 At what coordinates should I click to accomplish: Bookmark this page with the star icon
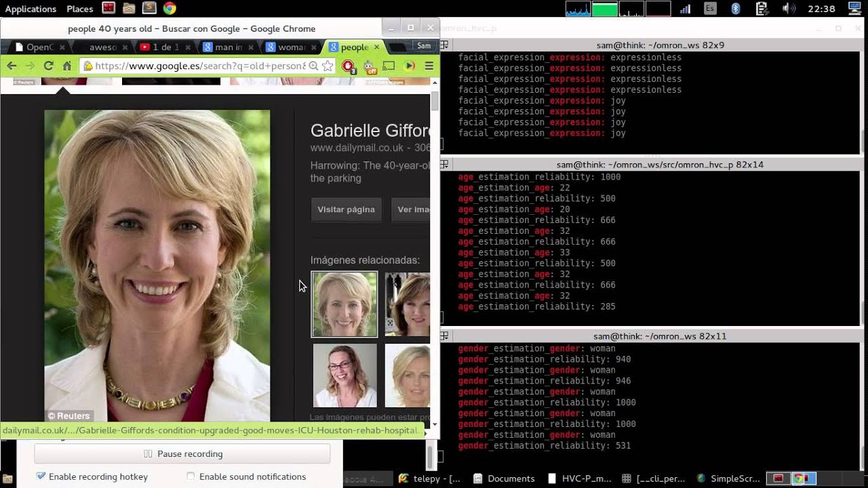[x=328, y=66]
